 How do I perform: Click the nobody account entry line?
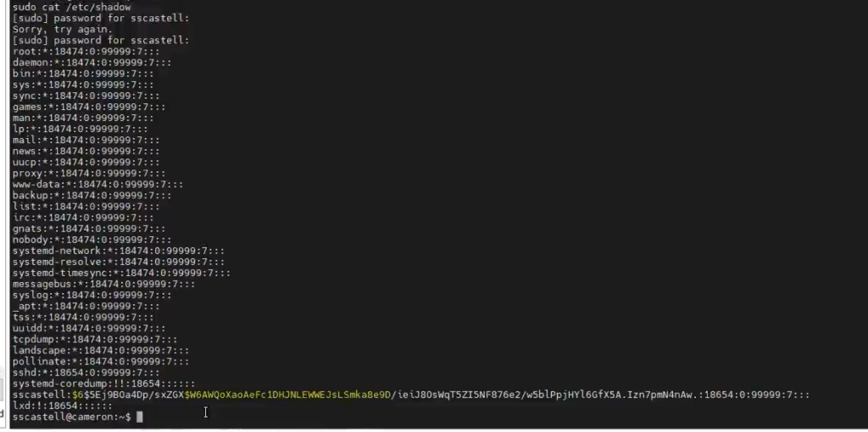(92, 240)
